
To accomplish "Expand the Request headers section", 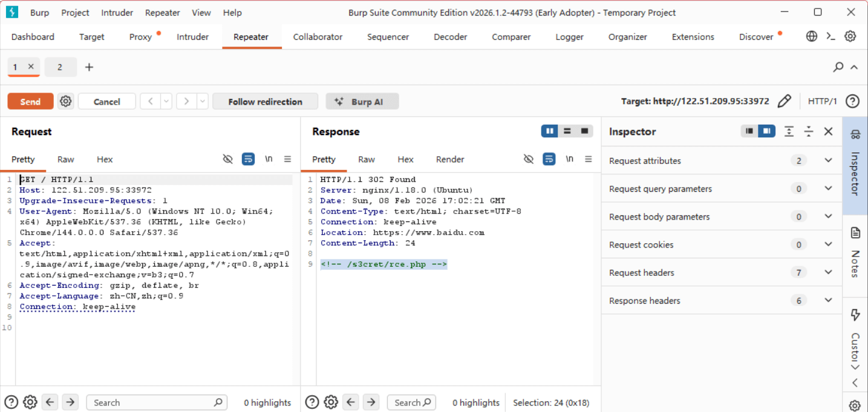I will (828, 272).
